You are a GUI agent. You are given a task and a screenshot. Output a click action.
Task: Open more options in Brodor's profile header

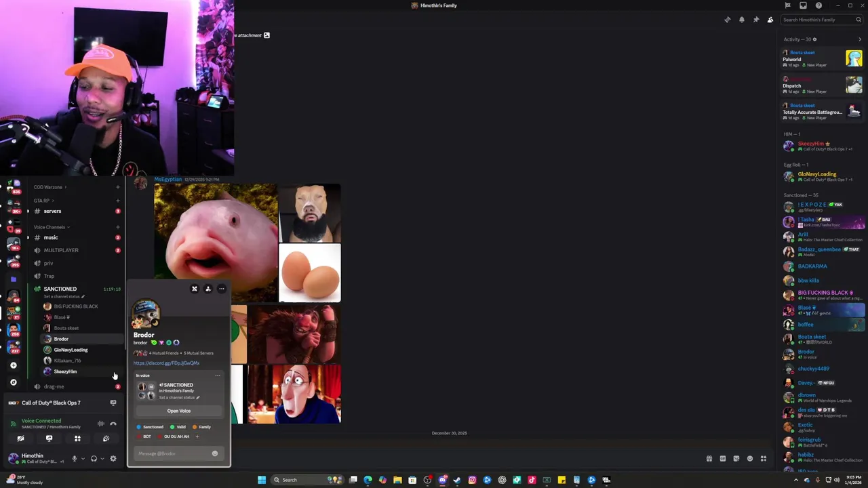click(x=221, y=289)
